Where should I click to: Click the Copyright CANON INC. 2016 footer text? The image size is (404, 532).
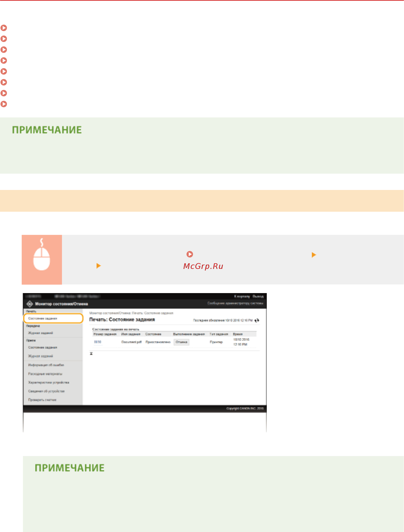pyautogui.click(x=245, y=409)
